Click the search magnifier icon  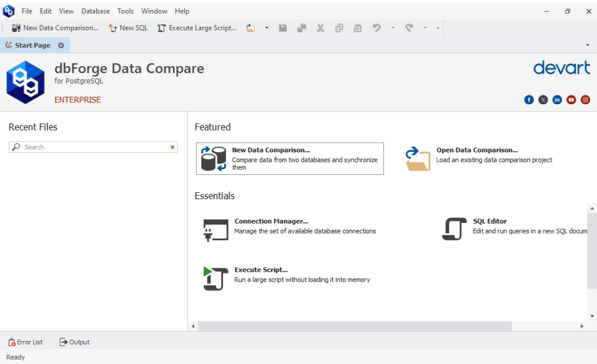(16, 147)
